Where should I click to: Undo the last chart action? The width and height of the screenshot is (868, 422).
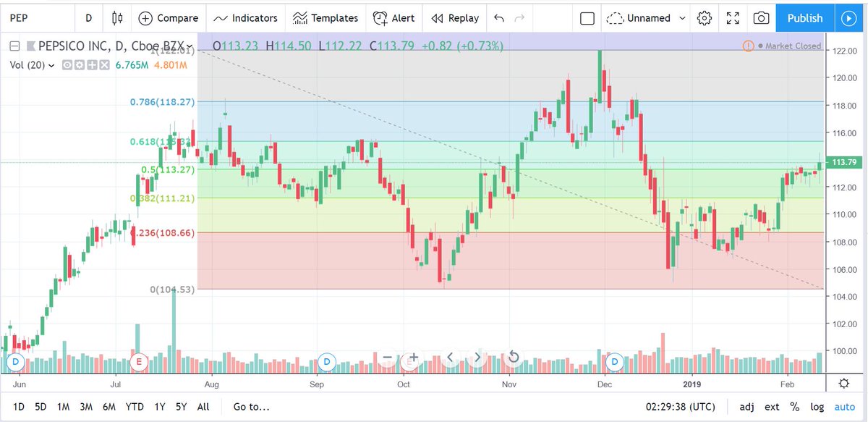499,18
